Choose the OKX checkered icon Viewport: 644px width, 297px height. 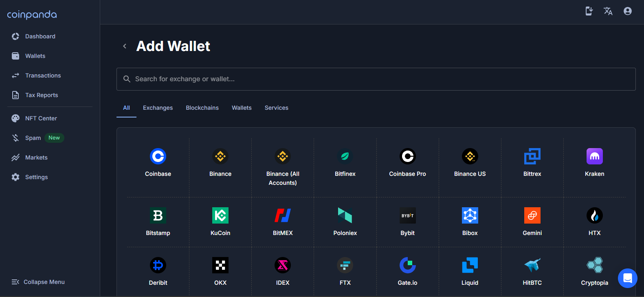click(220, 265)
